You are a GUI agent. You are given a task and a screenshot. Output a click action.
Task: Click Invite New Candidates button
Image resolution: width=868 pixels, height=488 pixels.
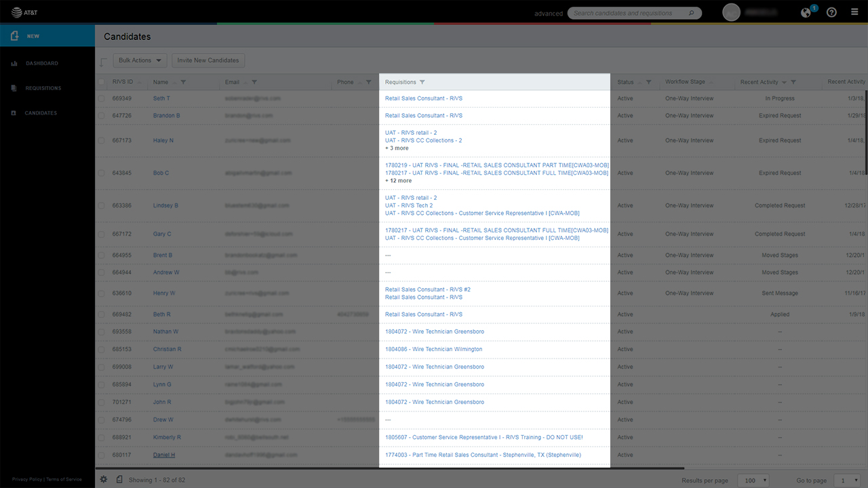208,60
